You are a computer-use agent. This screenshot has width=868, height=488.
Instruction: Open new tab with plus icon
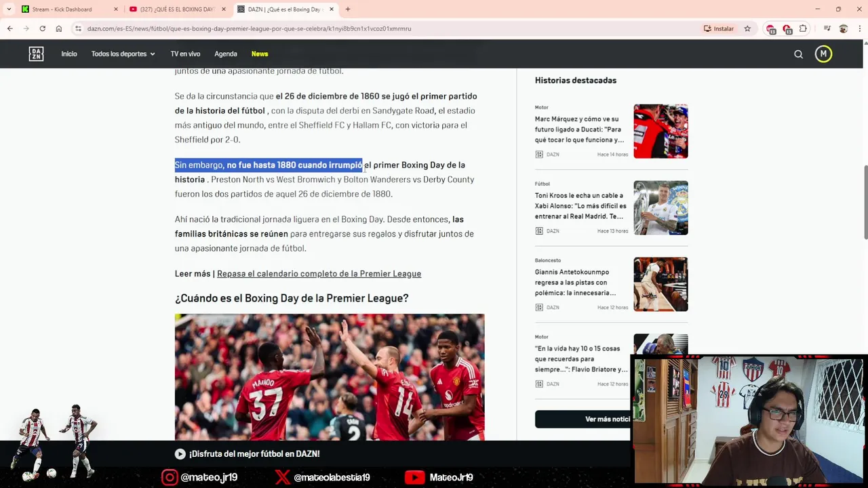pos(348,9)
